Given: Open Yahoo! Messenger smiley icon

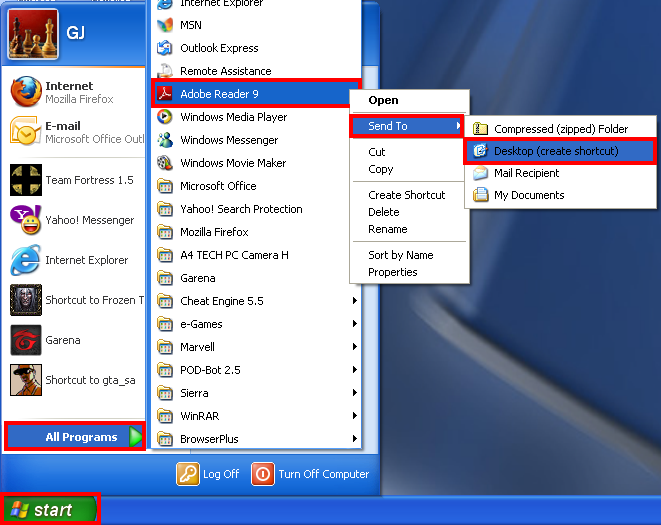Looking at the screenshot, I should tap(26, 220).
